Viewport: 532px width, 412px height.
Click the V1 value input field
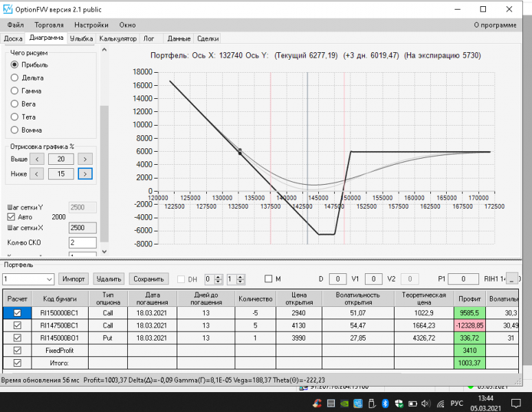[x=373, y=279]
